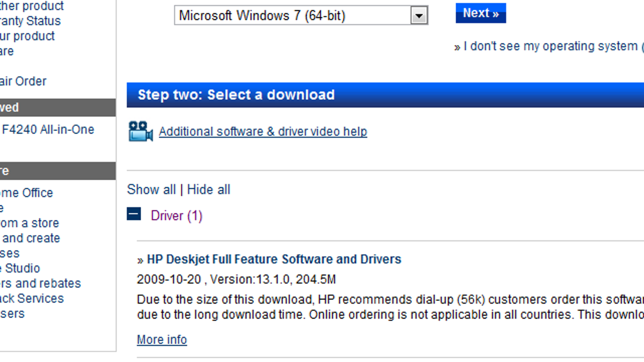Click the description starting "Due to the size"
644x362 pixels.
click(391, 306)
